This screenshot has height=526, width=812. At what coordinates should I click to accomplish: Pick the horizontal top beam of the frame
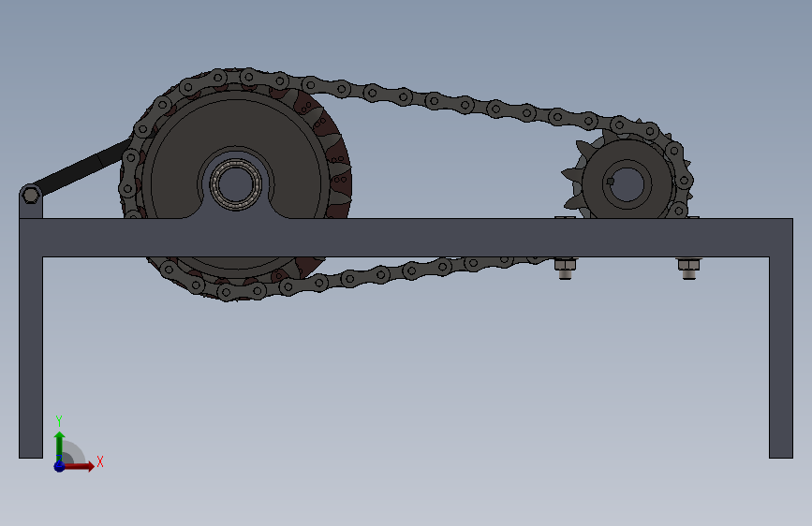click(x=406, y=238)
